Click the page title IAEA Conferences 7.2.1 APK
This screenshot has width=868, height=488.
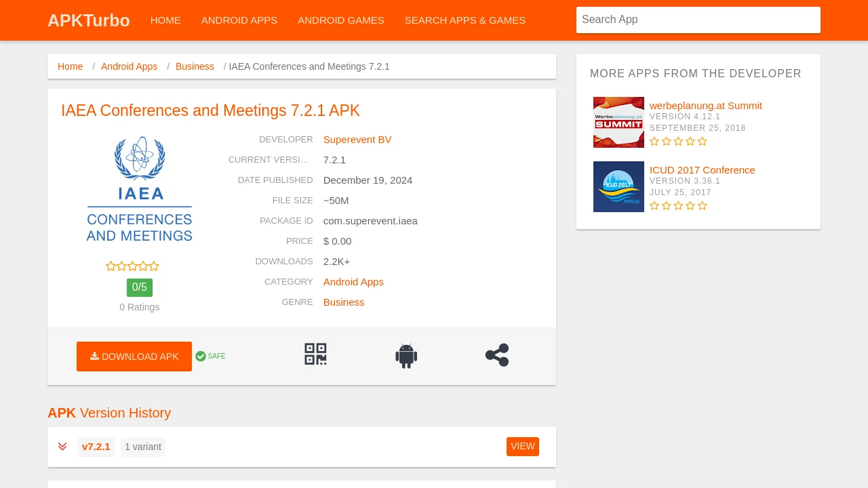coord(210,110)
